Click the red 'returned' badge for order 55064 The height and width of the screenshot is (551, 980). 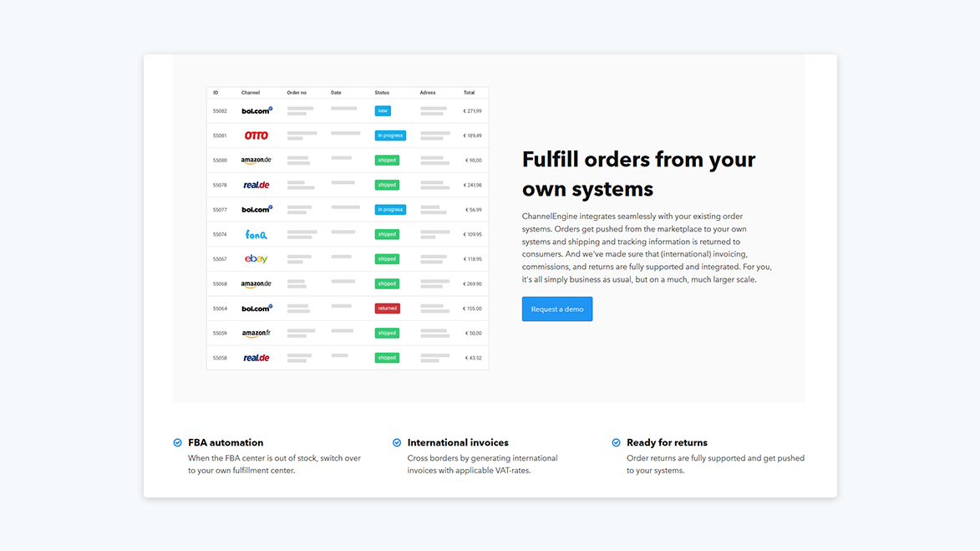click(387, 308)
